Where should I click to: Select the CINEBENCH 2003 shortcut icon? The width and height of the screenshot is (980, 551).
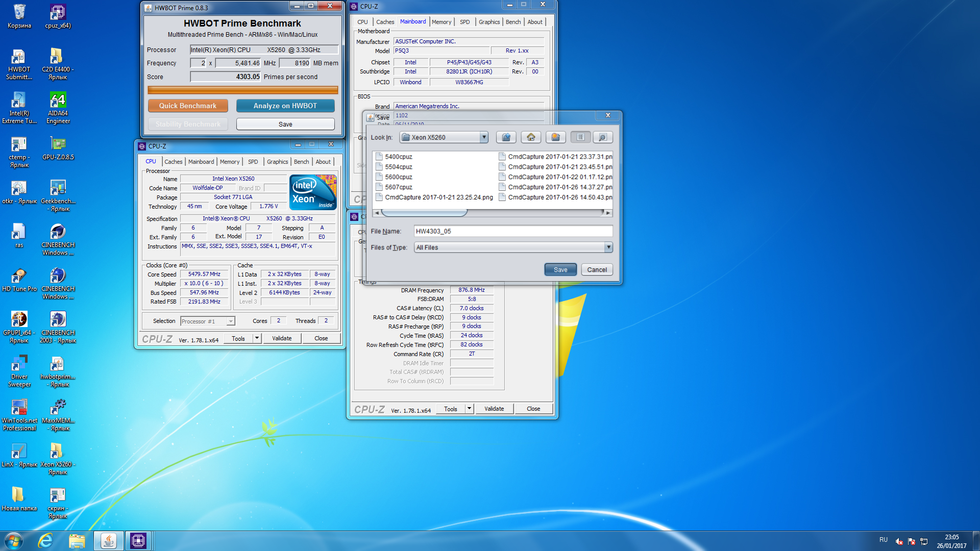(58, 328)
